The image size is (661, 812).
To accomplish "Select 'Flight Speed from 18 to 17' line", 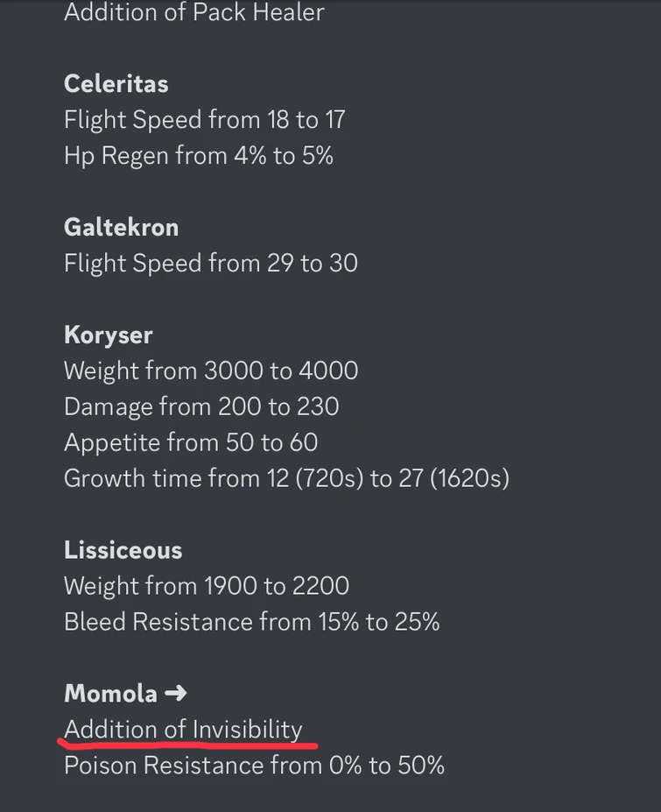I will click(x=204, y=120).
